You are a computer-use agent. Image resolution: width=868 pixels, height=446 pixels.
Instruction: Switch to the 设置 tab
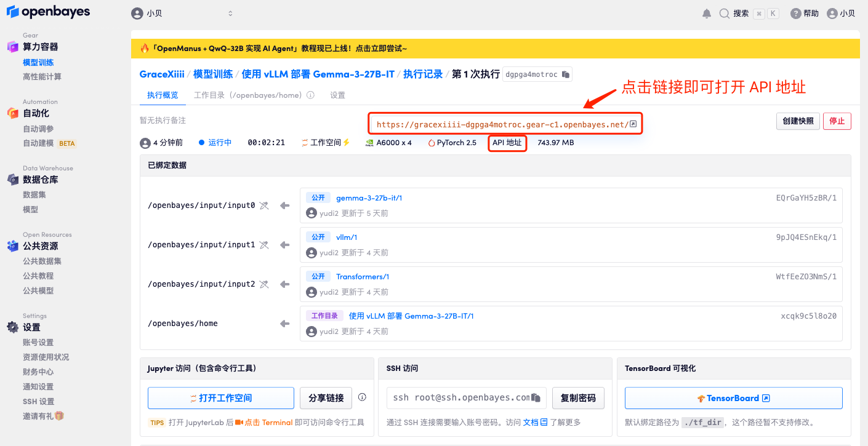point(337,95)
